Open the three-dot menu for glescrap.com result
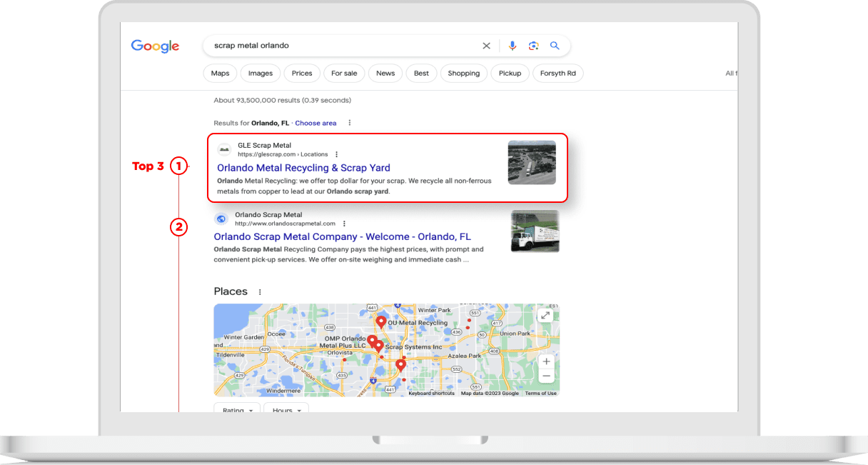Image resolution: width=868 pixels, height=465 pixels. click(x=337, y=154)
